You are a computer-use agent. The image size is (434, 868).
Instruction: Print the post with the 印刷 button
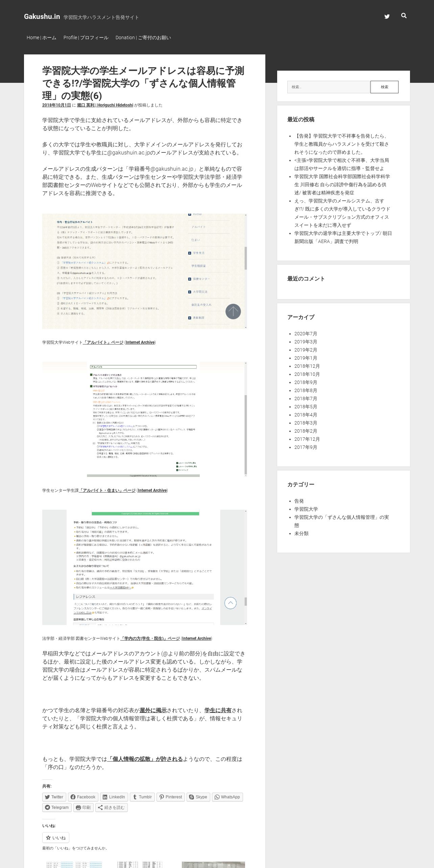click(83, 807)
